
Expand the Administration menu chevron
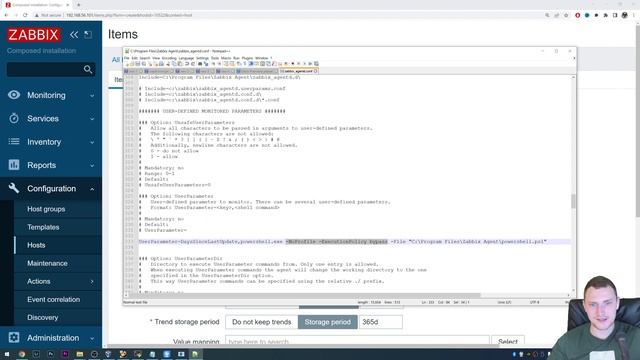(92, 338)
